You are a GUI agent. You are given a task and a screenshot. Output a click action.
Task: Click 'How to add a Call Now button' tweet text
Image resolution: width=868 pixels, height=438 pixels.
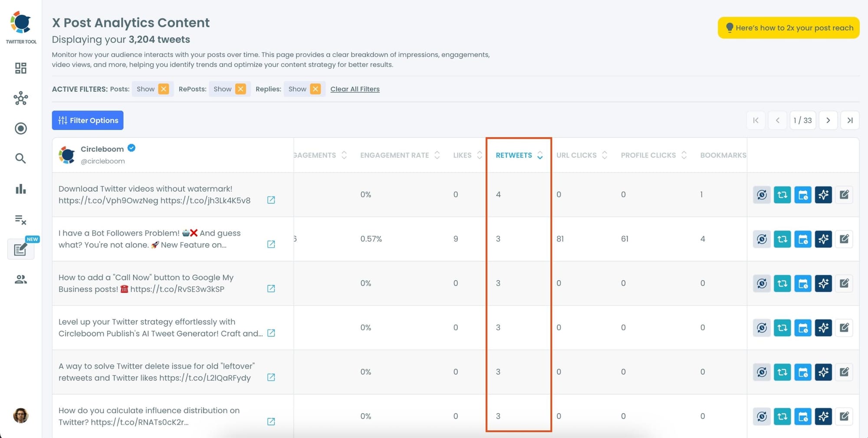[x=146, y=283]
